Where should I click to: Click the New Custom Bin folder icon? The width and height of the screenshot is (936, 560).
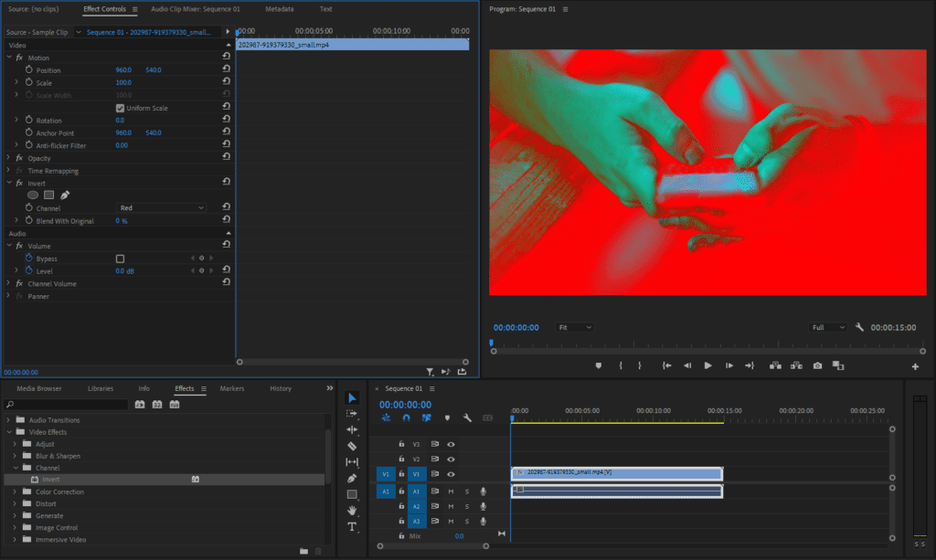click(x=303, y=551)
